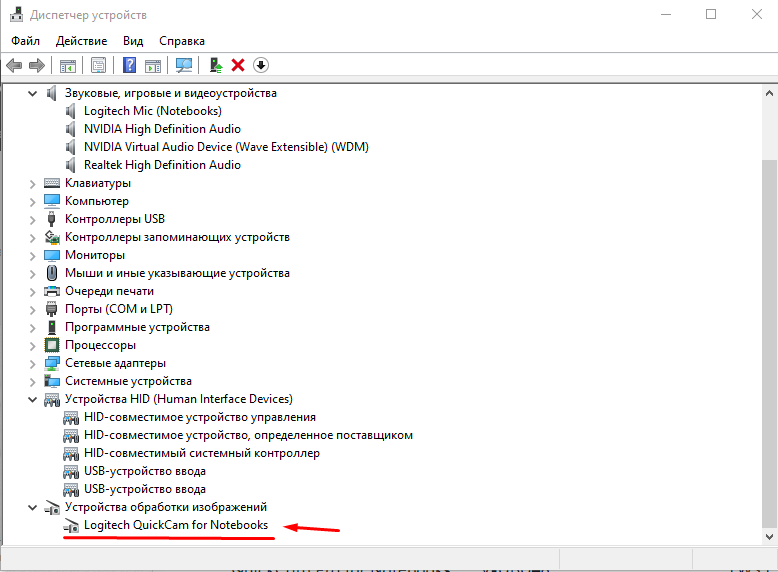This screenshot has height=572, width=778.
Task: Click the blue Help question mark icon
Action: 130,65
